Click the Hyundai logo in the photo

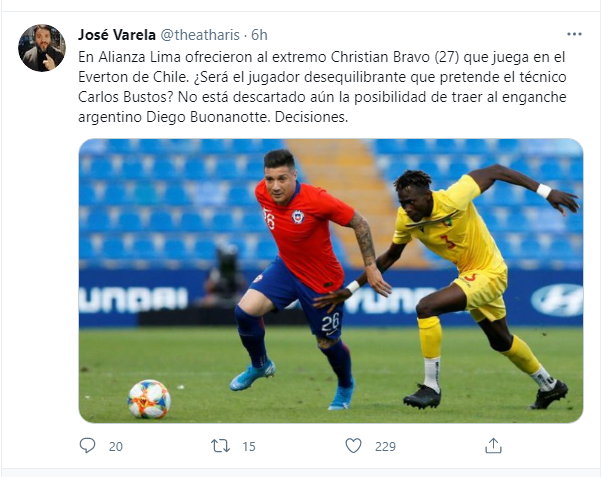click(558, 300)
